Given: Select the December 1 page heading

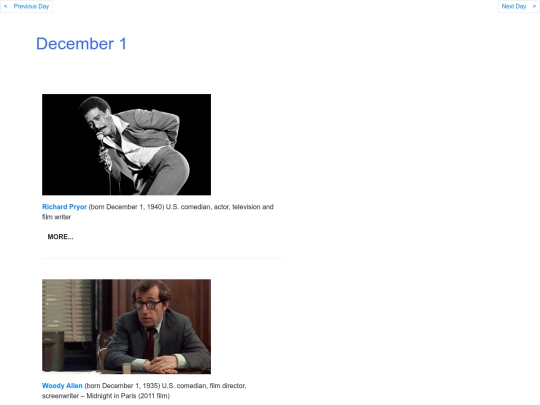Looking at the screenshot, I should click(81, 44).
